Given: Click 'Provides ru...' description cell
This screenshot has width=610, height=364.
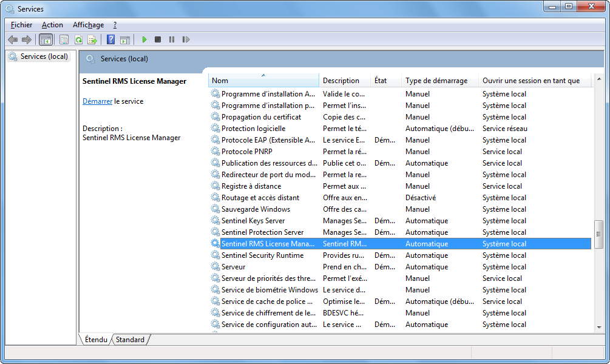Looking at the screenshot, I should coord(344,255).
